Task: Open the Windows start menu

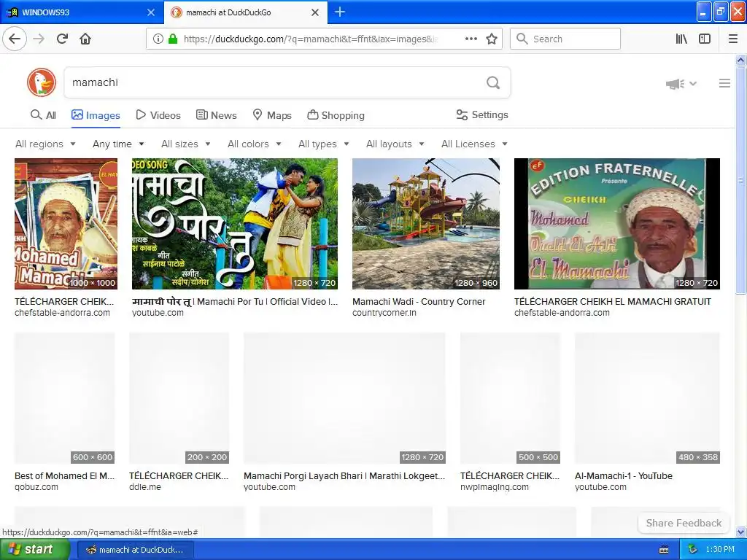Action: point(34,550)
